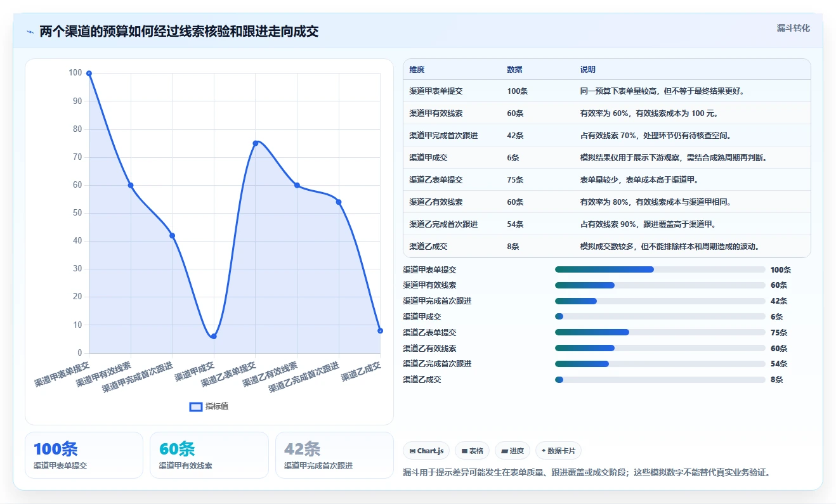
Task: Click the chart point at 渠道乙完成首次跟进 (54)
Action: click(x=339, y=202)
